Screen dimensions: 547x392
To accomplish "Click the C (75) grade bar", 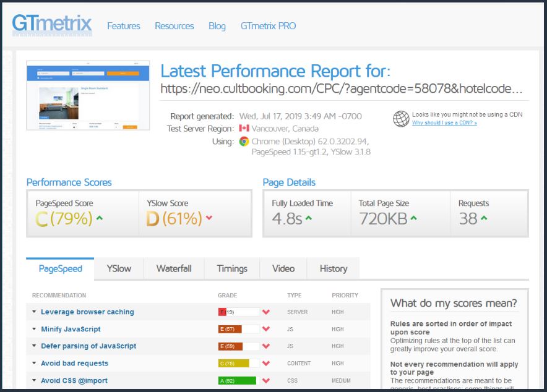I will 239,363.
